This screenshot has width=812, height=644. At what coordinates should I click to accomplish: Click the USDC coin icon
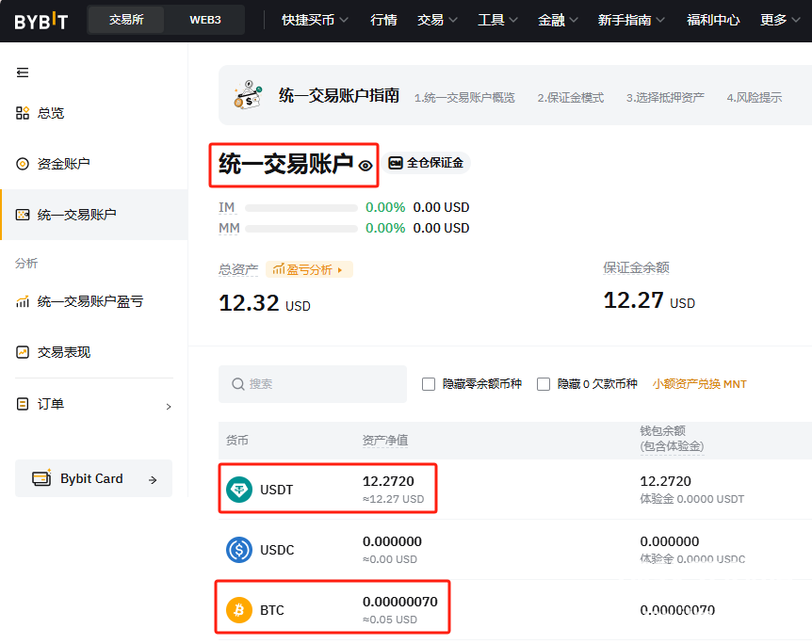pyautogui.click(x=239, y=549)
